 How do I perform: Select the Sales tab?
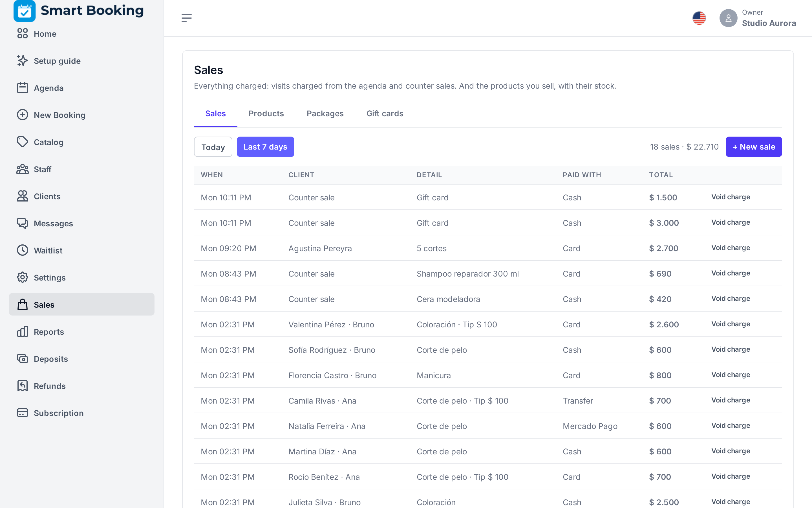215,113
